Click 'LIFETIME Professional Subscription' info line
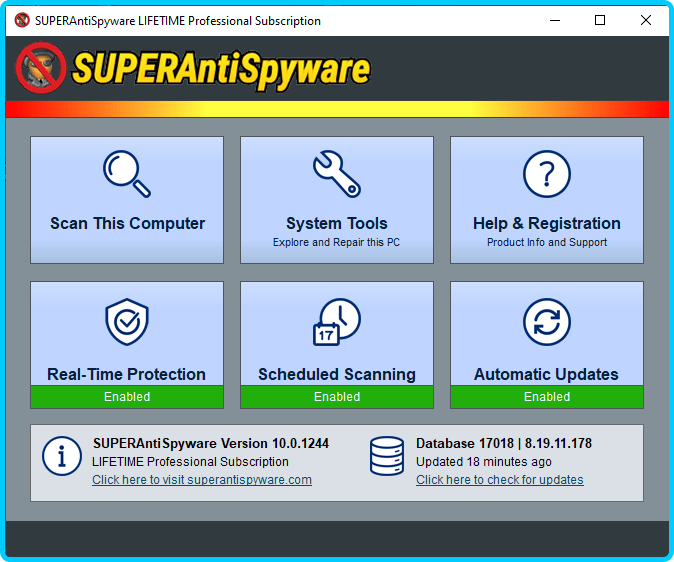Image resolution: width=674 pixels, height=562 pixels. 190,462
